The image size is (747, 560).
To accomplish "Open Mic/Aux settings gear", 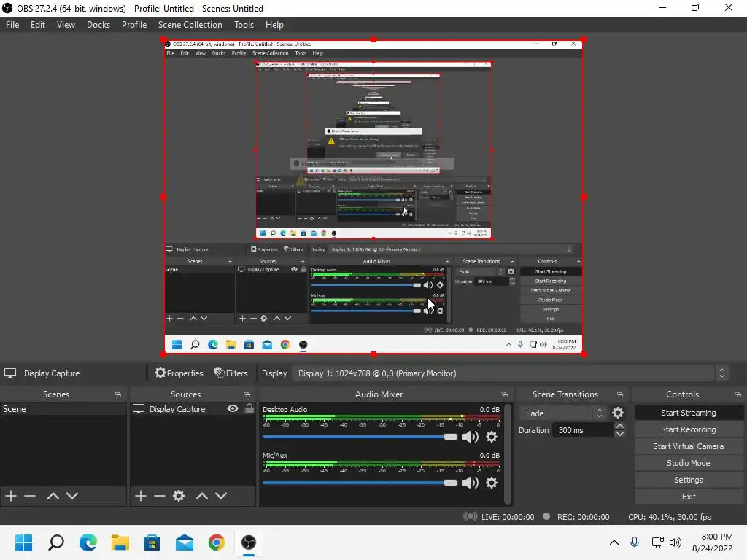I will coord(492,483).
